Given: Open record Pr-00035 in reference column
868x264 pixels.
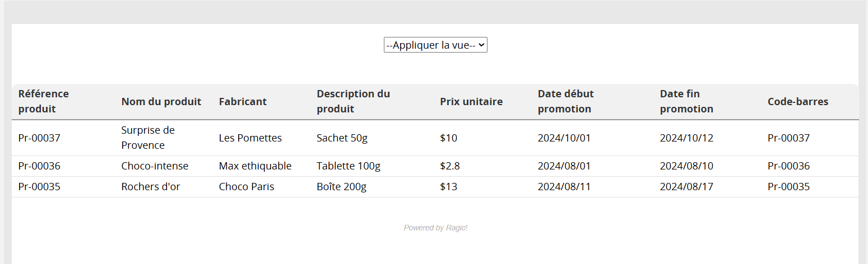Looking at the screenshot, I should 39,187.
